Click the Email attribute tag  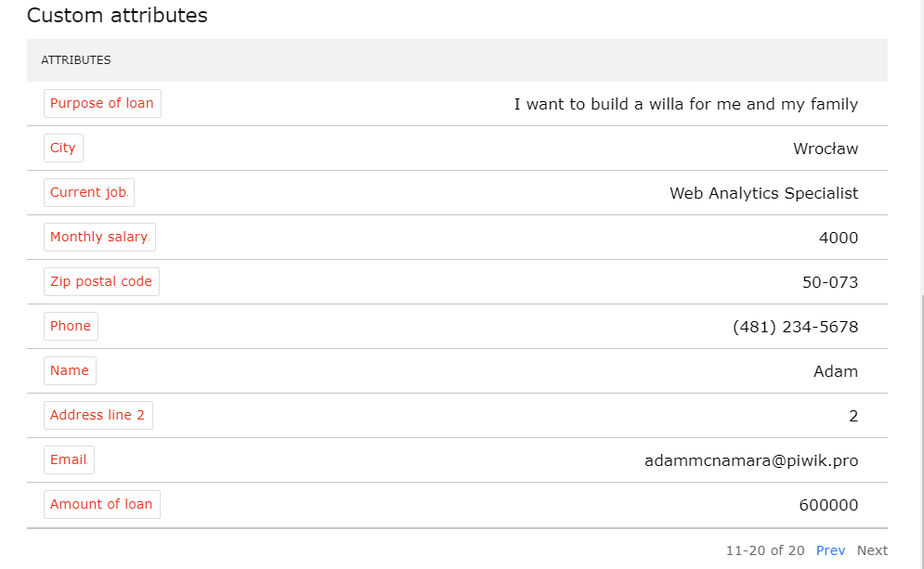point(69,459)
